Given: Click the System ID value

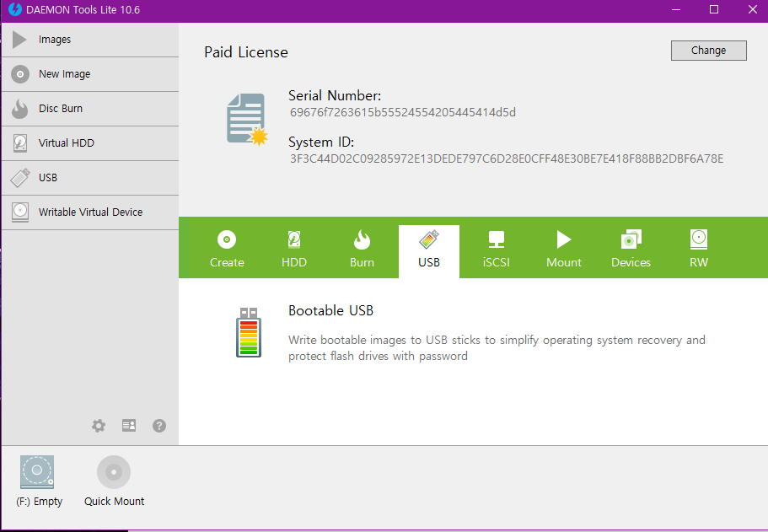Looking at the screenshot, I should (x=507, y=159).
